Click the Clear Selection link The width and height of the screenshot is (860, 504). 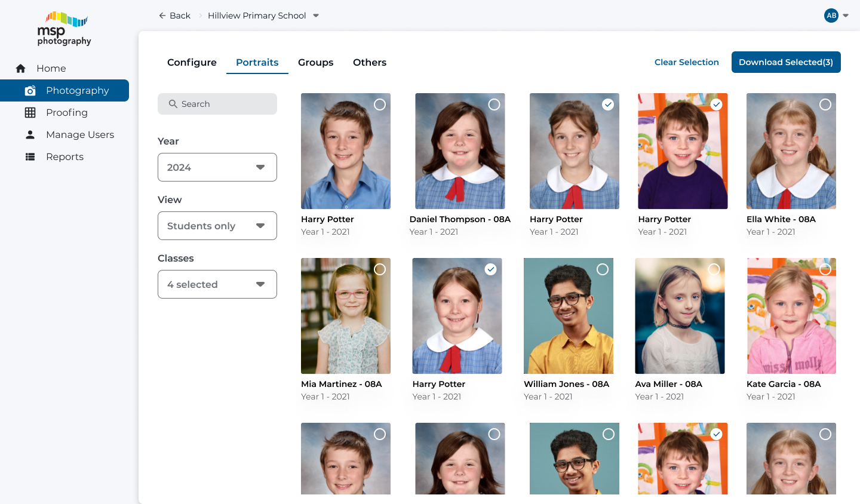pos(686,62)
